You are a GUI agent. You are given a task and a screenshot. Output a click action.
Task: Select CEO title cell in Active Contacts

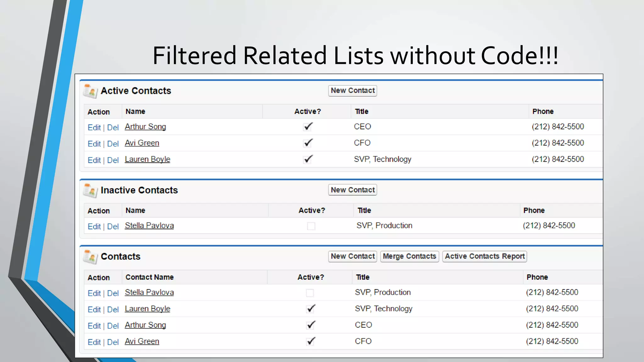[x=363, y=127]
